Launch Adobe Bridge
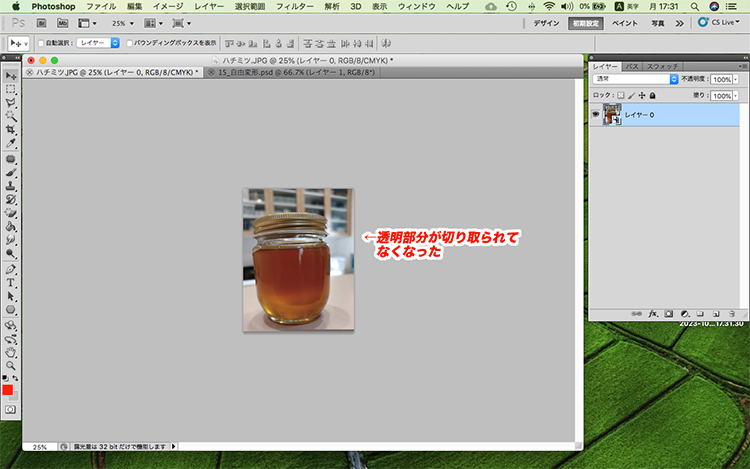750x469 pixels. [x=42, y=23]
